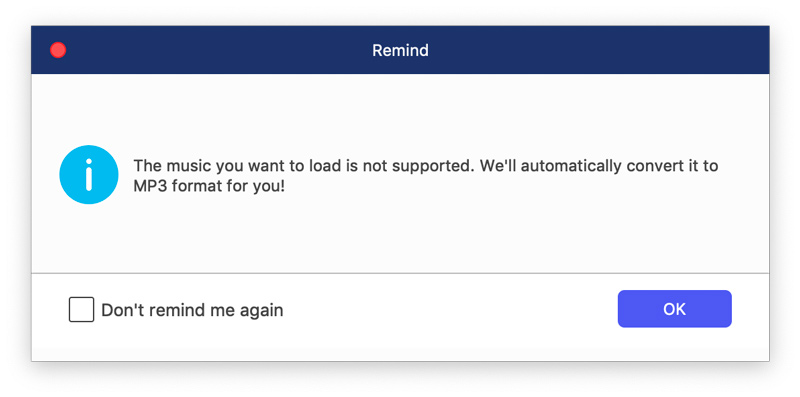The height and width of the screenshot is (397, 800).
Task: Select the "Don't remind me again" label
Action: click(x=192, y=310)
